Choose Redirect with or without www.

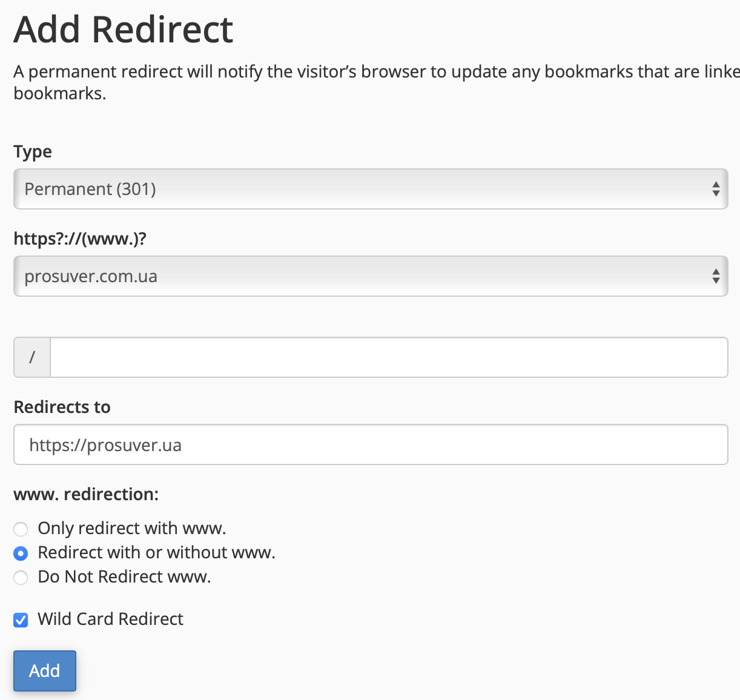(20, 553)
